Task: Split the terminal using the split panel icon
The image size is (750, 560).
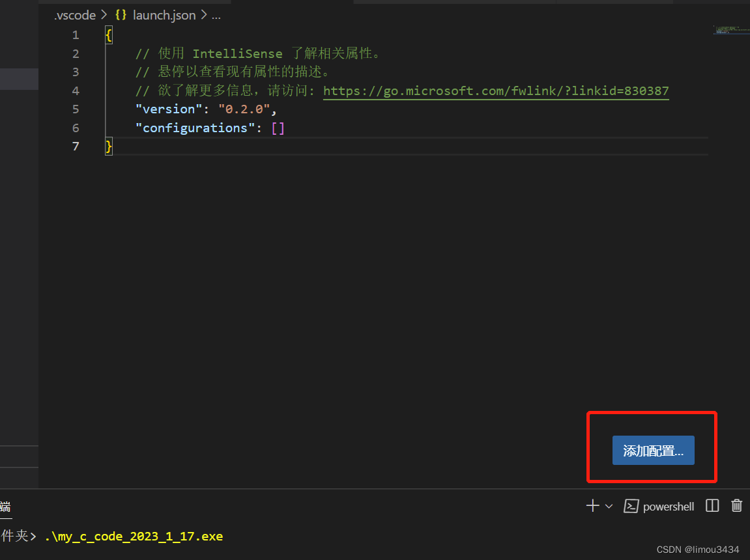Action: (x=712, y=506)
